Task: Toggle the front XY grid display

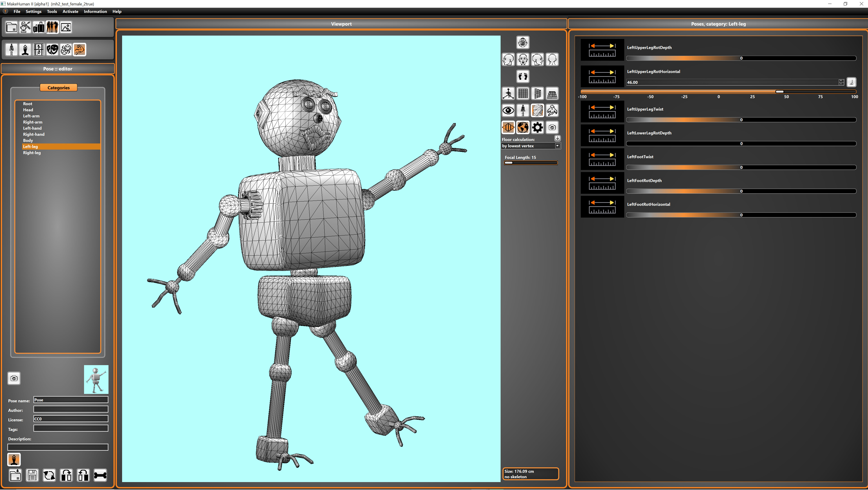Action: pos(523,93)
